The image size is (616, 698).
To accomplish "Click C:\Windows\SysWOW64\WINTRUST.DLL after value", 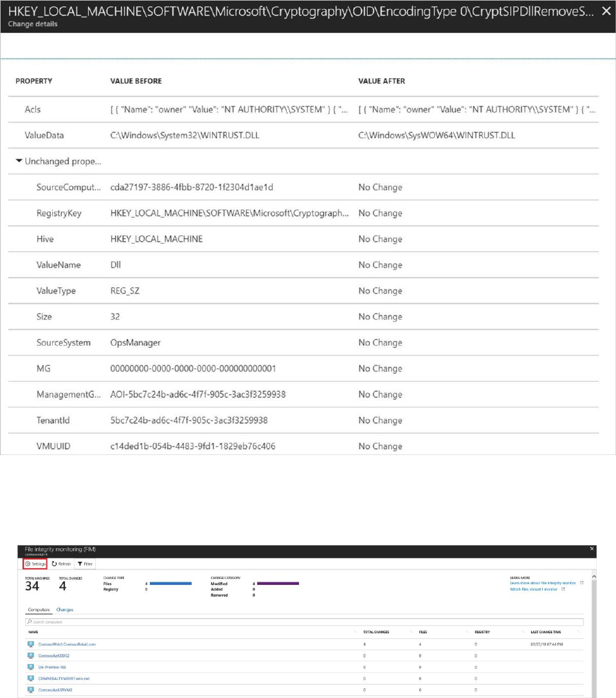I will [x=437, y=136].
